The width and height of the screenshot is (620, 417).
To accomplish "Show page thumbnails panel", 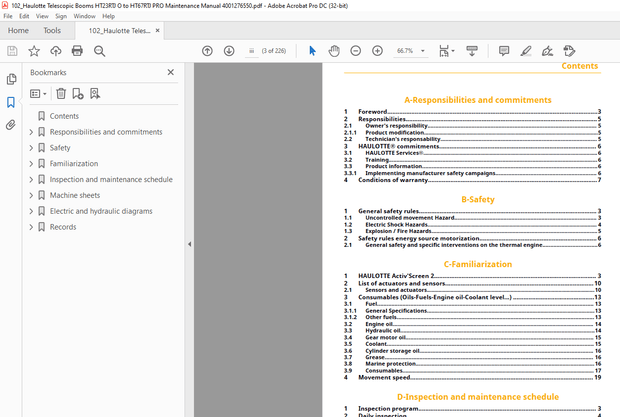I will click(11, 79).
